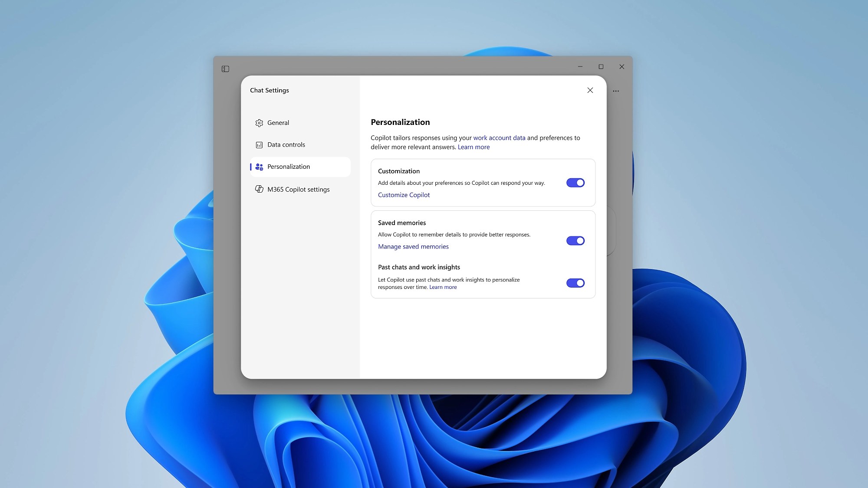
Task: Click the M365 Copilot logo icon
Action: click(259, 189)
